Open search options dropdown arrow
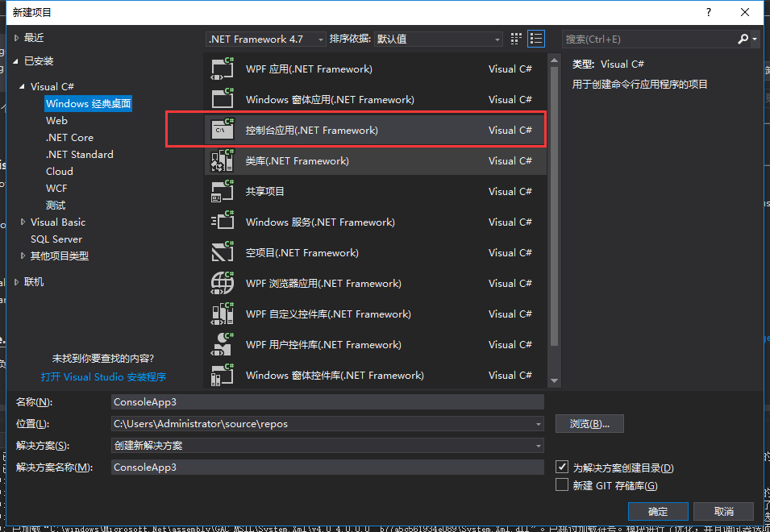The width and height of the screenshot is (770, 532). (x=755, y=39)
